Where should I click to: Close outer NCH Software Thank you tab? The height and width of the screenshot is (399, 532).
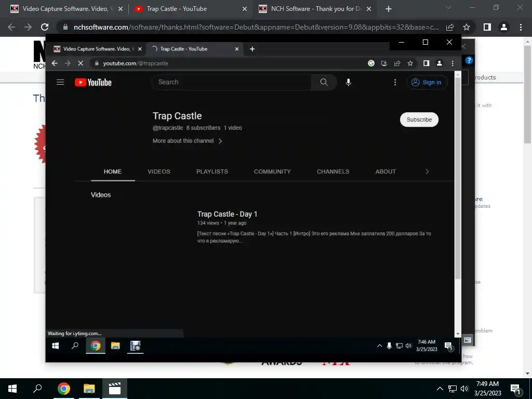pos(369,9)
